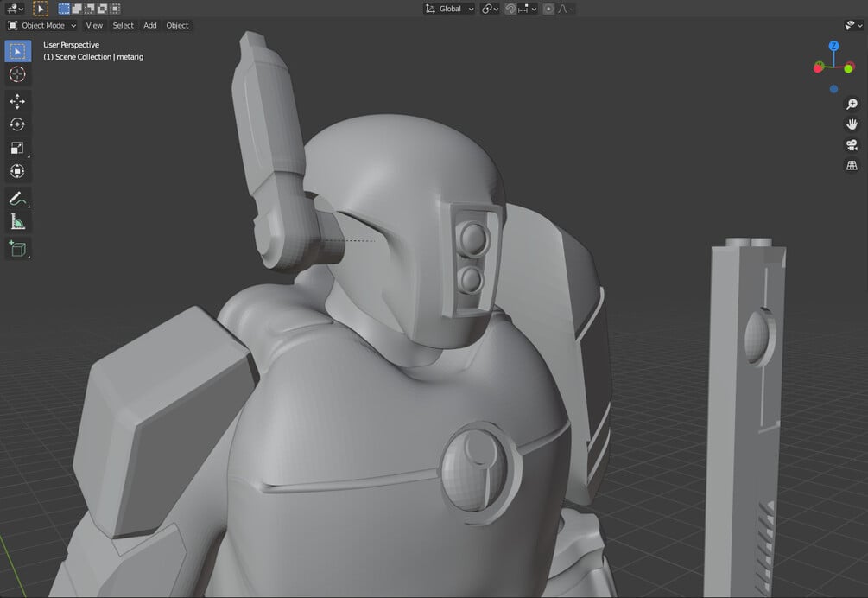The width and height of the screenshot is (868, 598).
Task: Open the Global transform orientation dropdown
Action: pyautogui.click(x=449, y=9)
